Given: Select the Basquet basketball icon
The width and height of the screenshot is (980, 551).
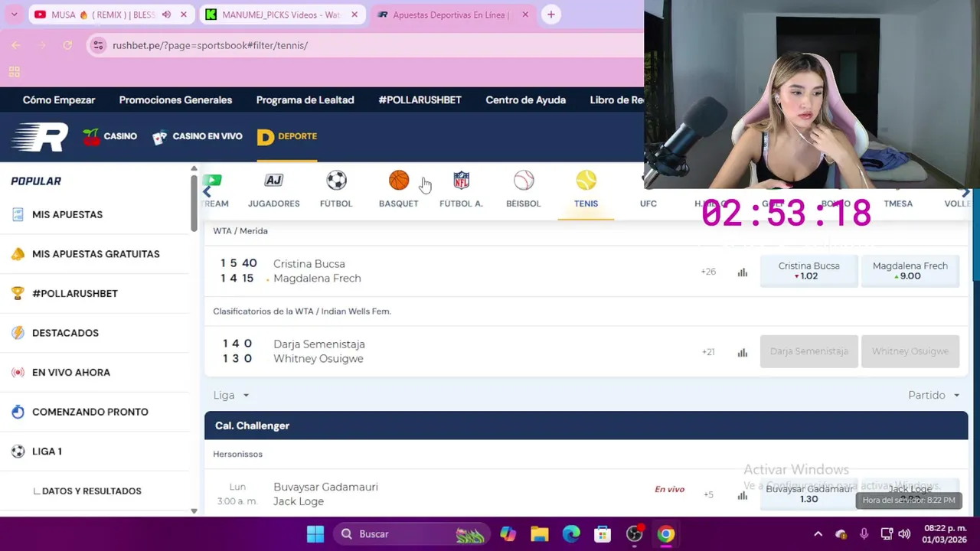Looking at the screenshot, I should point(399,181).
